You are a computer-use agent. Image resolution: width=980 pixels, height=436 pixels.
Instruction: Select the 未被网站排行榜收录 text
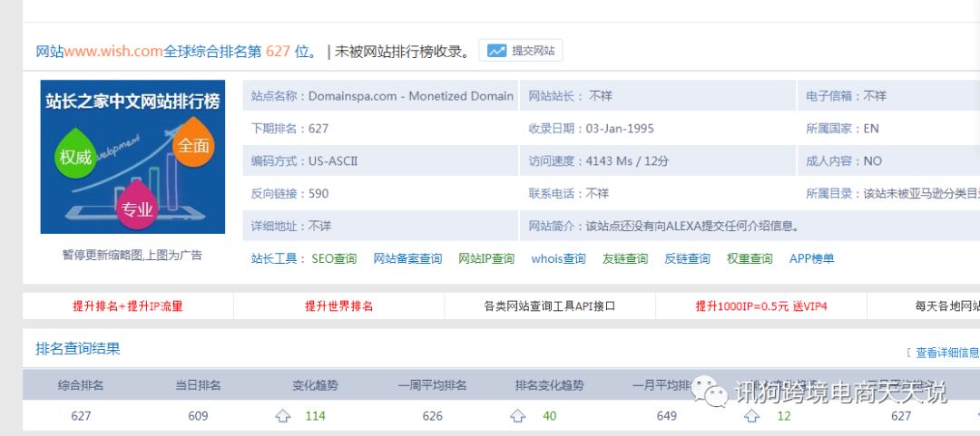[x=403, y=52]
